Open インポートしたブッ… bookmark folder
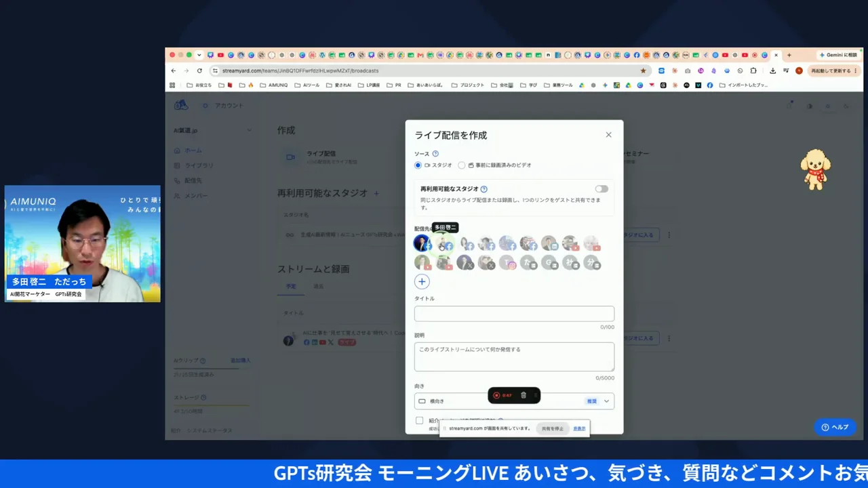Image resolution: width=868 pixels, height=488 pixels. click(x=743, y=85)
